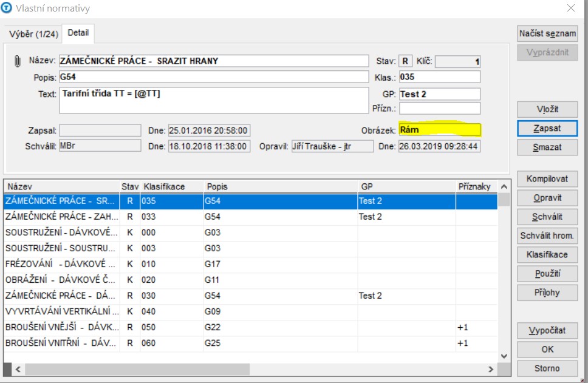Click the app logo in title bar
588x383 pixels.
[x=6, y=8]
